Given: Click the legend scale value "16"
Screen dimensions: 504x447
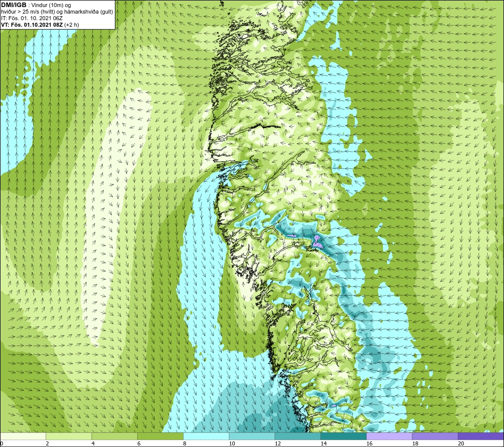Looking at the screenshot, I should click(x=369, y=443).
